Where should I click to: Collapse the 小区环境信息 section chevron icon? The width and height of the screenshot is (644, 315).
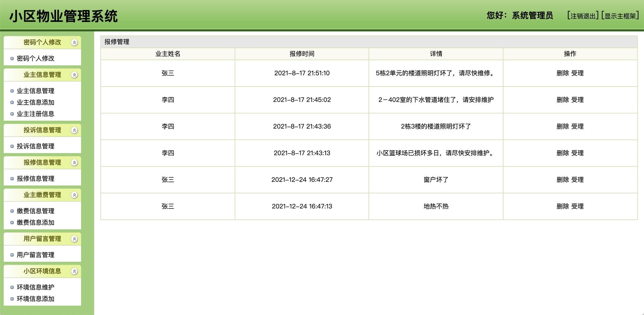(x=74, y=271)
